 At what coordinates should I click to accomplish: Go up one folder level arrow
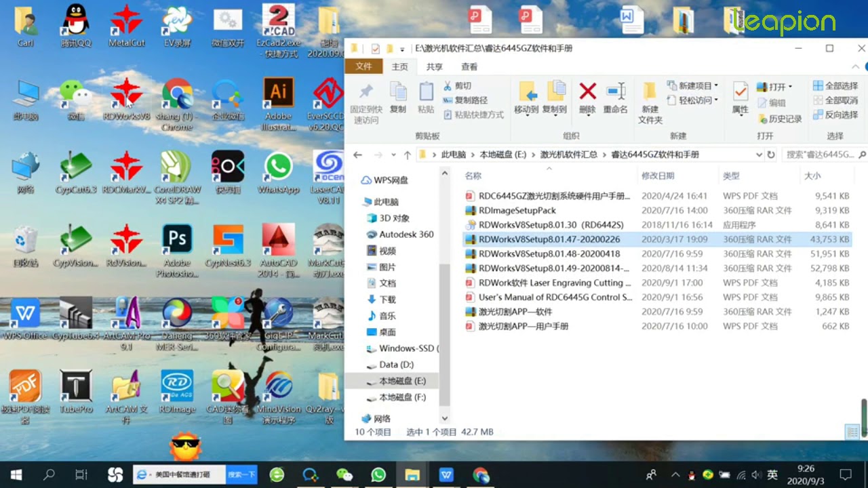[407, 155]
